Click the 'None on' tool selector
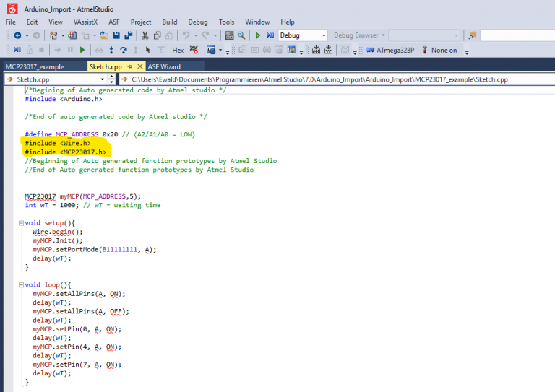The width and height of the screenshot is (555, 392). click(x=444, y=50)
